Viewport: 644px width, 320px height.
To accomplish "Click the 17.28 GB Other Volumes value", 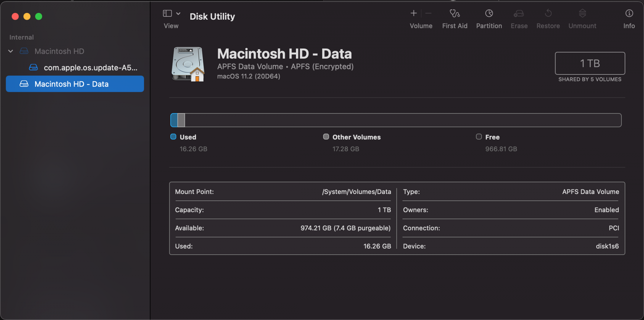I will (x=346, y=149).
